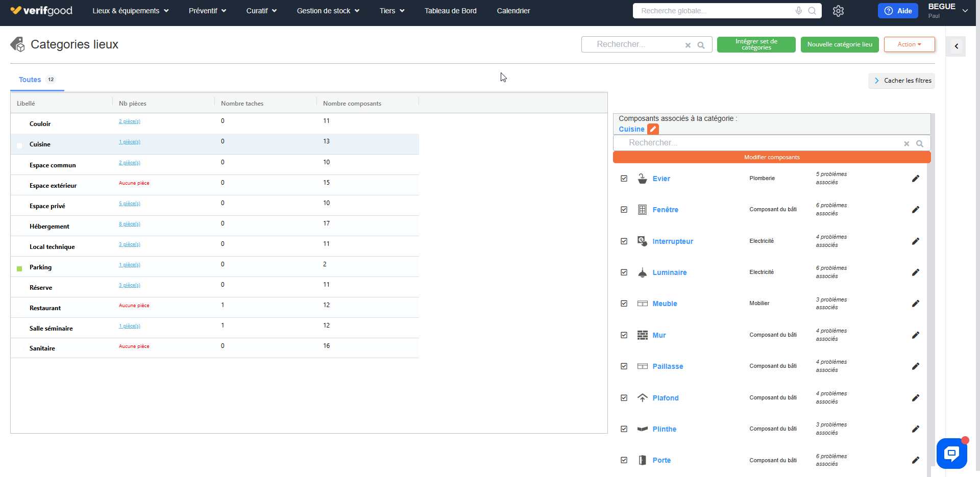Edit the Interrupteur component with the pencil icon
Viewport: 980px width, 477px height.
click(x=916, y=241)
